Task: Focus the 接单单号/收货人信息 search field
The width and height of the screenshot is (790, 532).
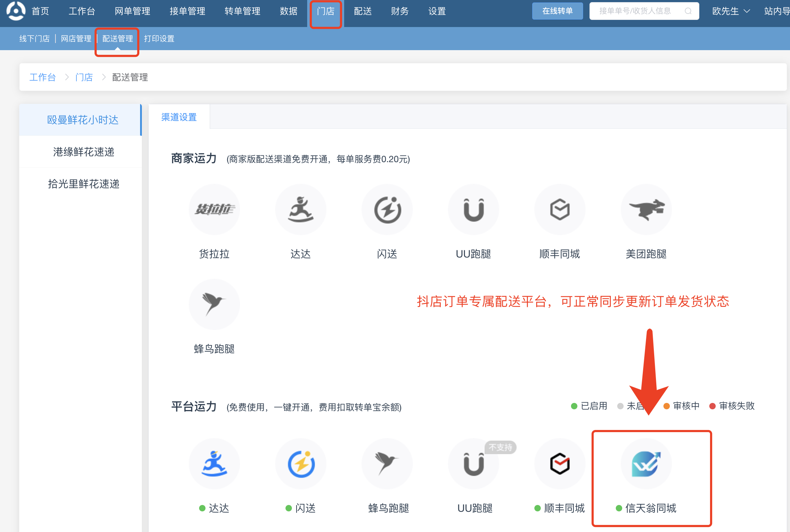Action: [x=644, y=11]
